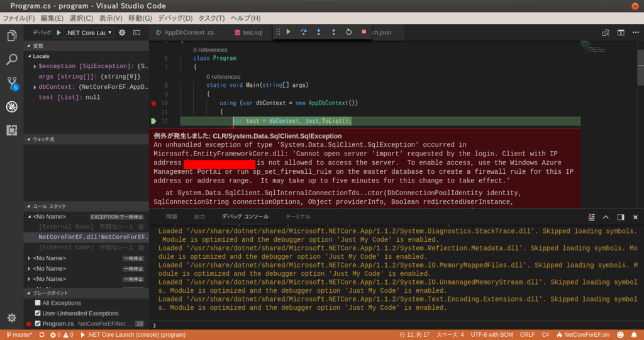Switch to 出力 panel tab
The width and height of the screenshot is (644, 340).
pyautogui.click(x=199, y=217)
